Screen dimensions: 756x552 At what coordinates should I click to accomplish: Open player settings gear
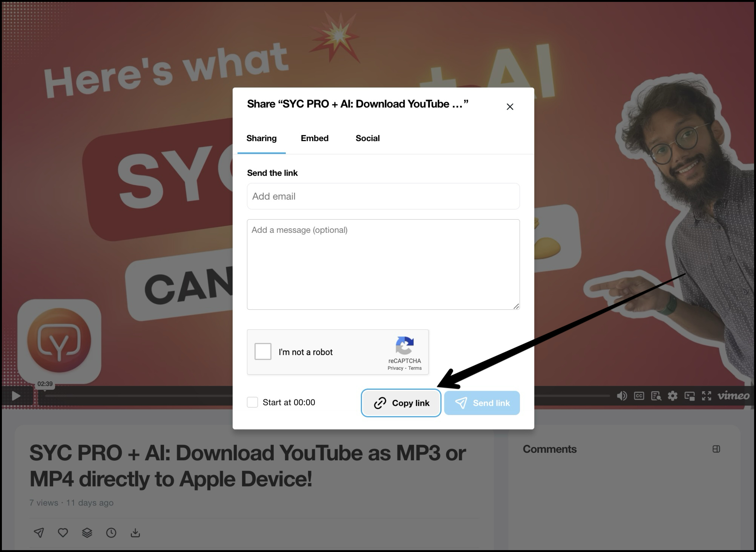(673, 396)
